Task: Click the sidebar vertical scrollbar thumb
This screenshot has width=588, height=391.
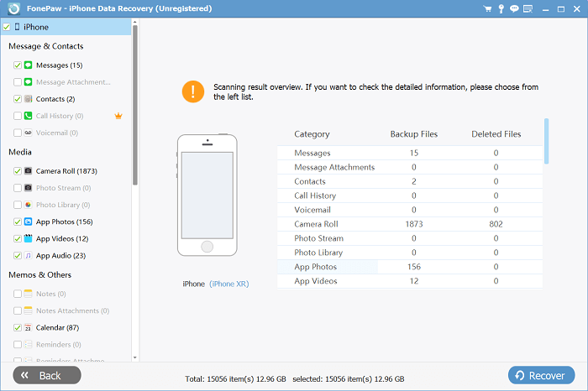Action: coord(135,105)
